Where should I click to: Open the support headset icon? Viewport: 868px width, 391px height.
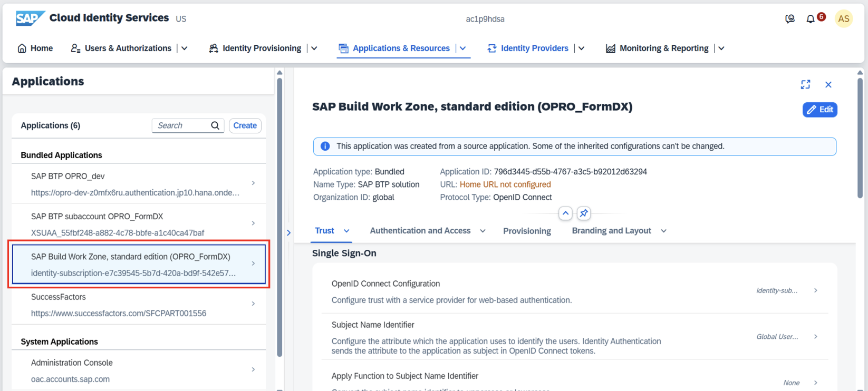click(789, 19)
